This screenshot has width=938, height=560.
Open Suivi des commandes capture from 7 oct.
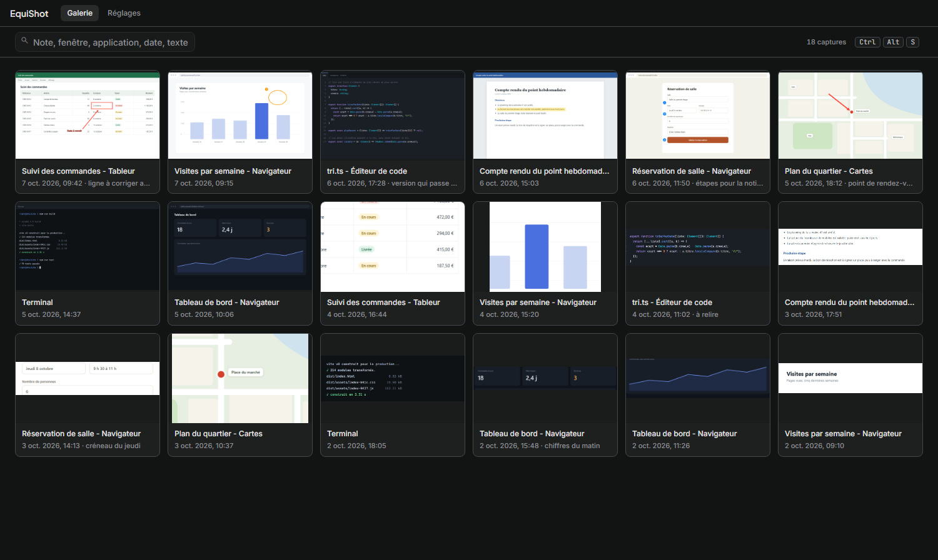[x=88, y=132]
